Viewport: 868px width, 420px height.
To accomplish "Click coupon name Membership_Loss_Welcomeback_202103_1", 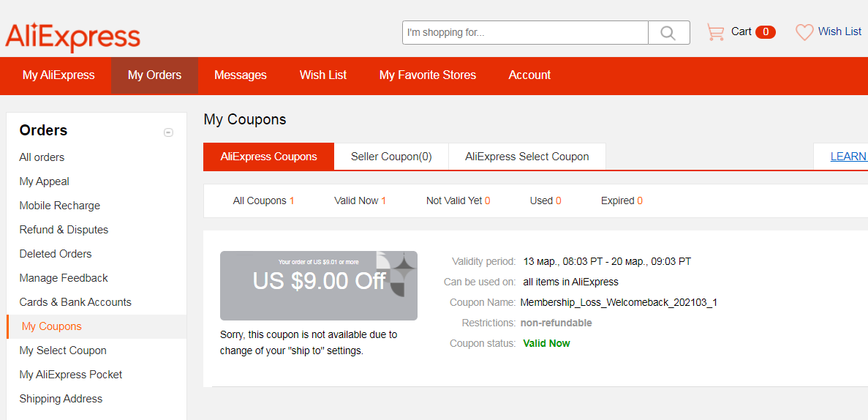I will (x=619, y=302).
